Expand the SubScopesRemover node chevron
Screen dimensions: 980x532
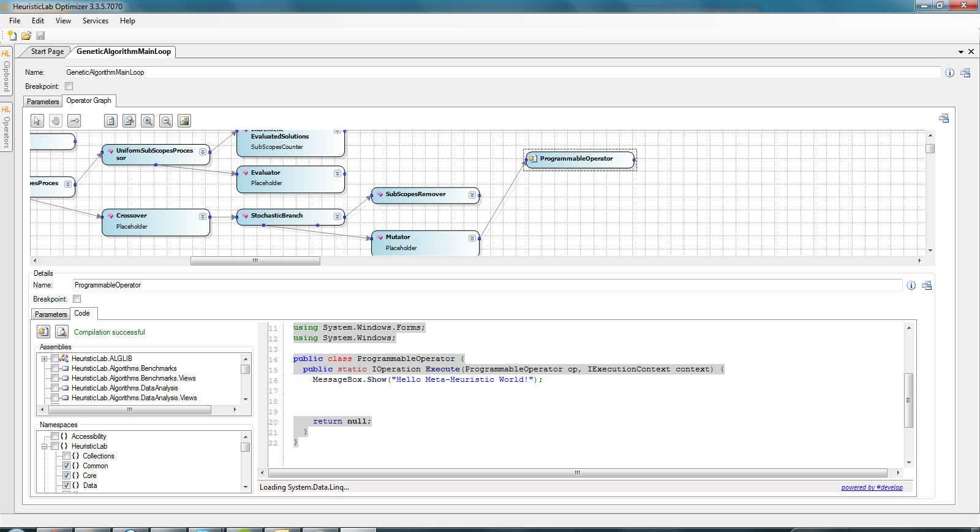click(x=472, y=195)
